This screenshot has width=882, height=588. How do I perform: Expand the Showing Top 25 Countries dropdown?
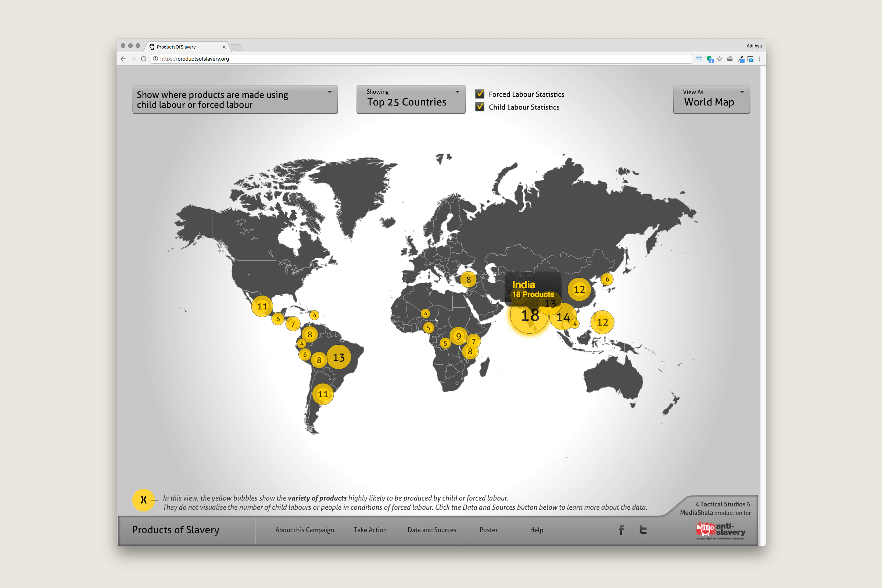click(411, 99)
